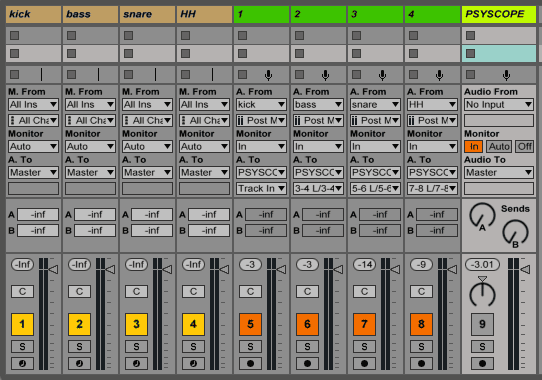Click the Send B knob on PSYSCOPE
The height and width of the screenshot is (380, 542).
(515, 233)
